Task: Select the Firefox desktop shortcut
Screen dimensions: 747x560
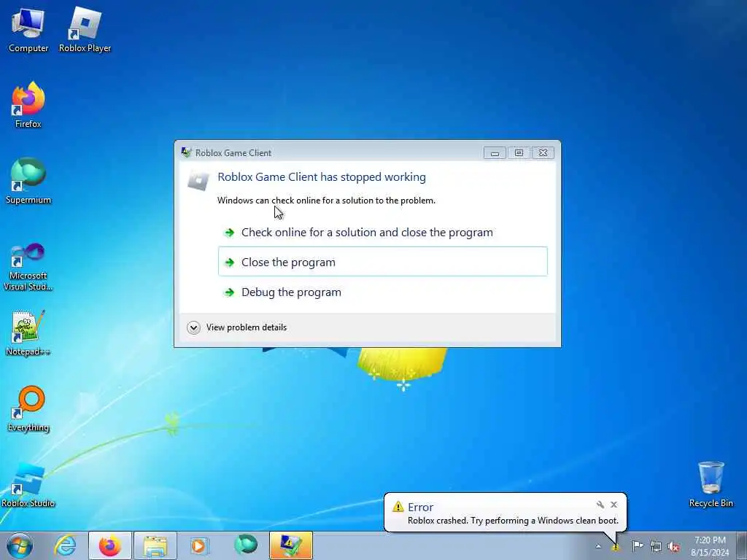Action: (x=28, y=105)
